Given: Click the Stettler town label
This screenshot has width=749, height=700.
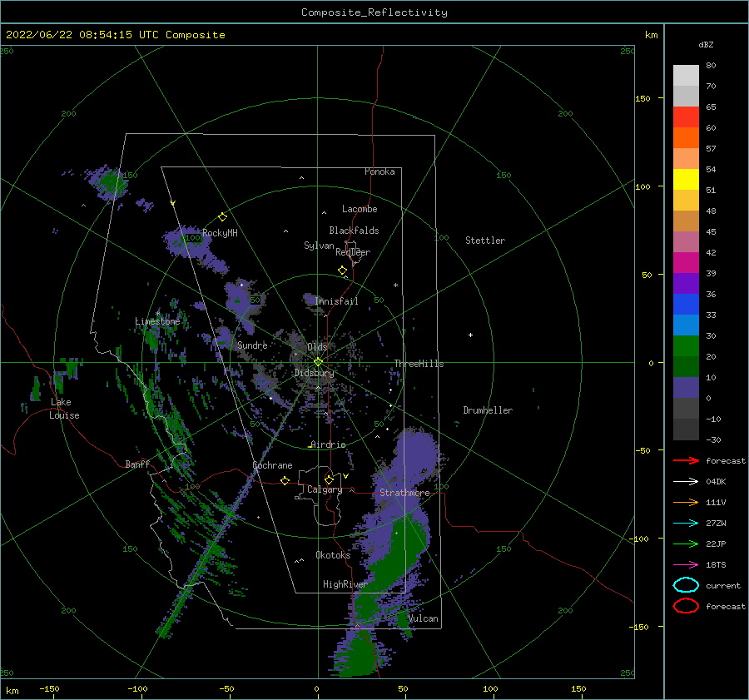Looking at the screenshot, I should pyautogui.click(x=485, y=241).
